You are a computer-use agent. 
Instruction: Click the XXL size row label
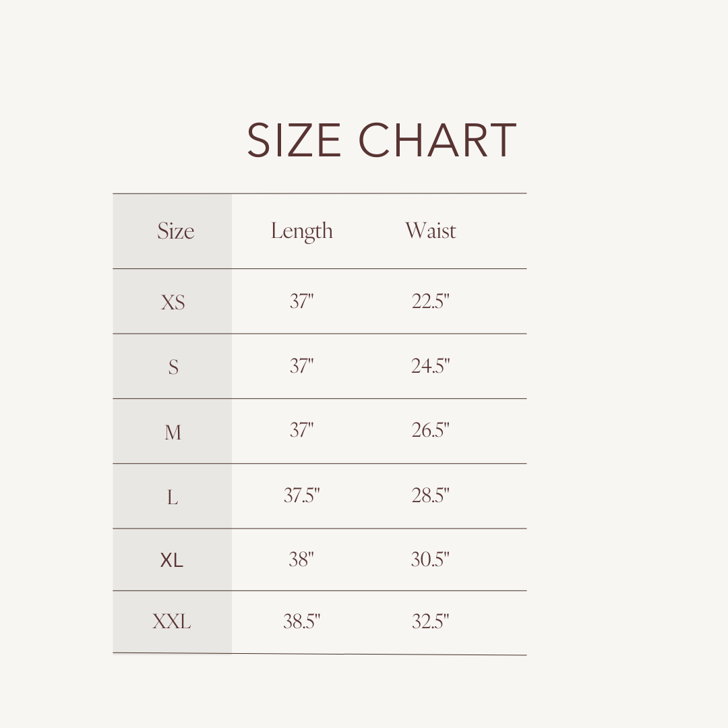pos(172,621)
